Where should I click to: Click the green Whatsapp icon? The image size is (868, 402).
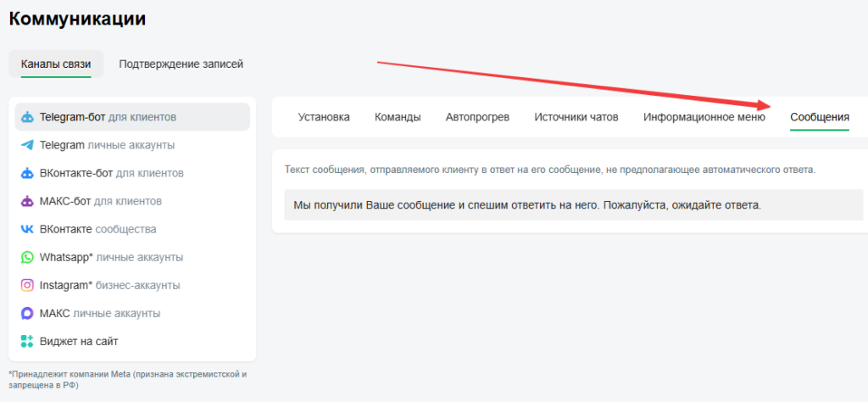pyautogui.click(x=27, y=258)
